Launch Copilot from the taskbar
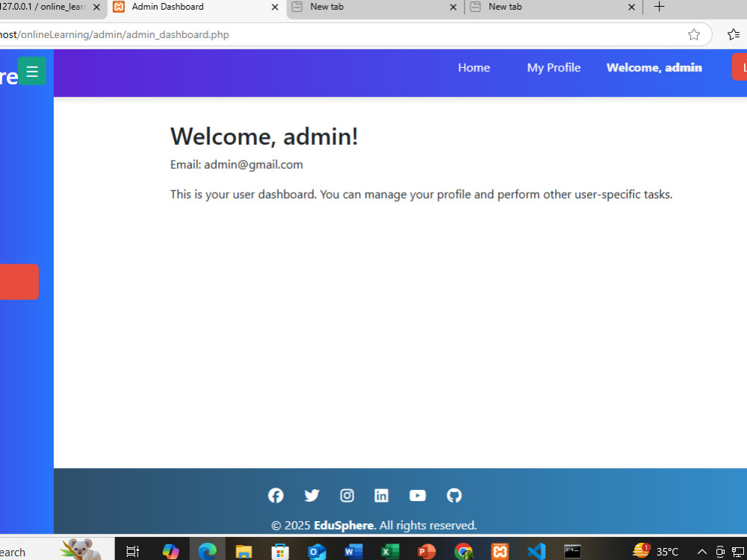The image size is (747, 560). [x=170, y=552]
